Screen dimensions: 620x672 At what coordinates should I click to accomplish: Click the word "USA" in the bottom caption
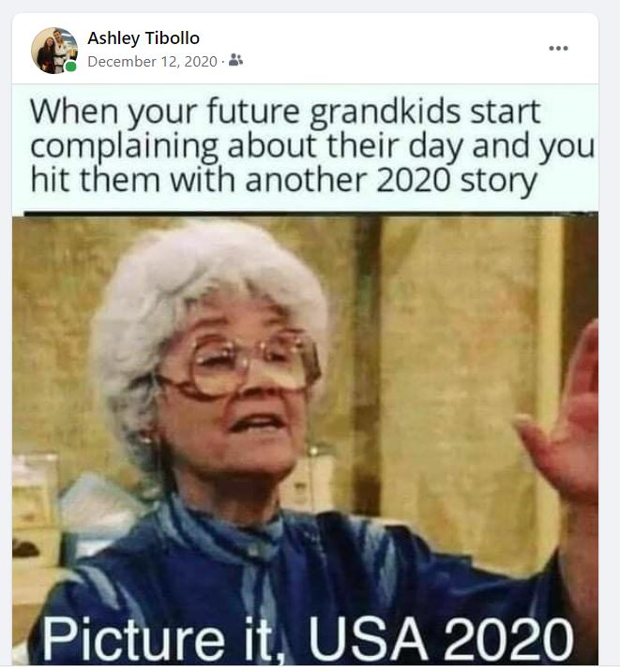tap(368, 638)
